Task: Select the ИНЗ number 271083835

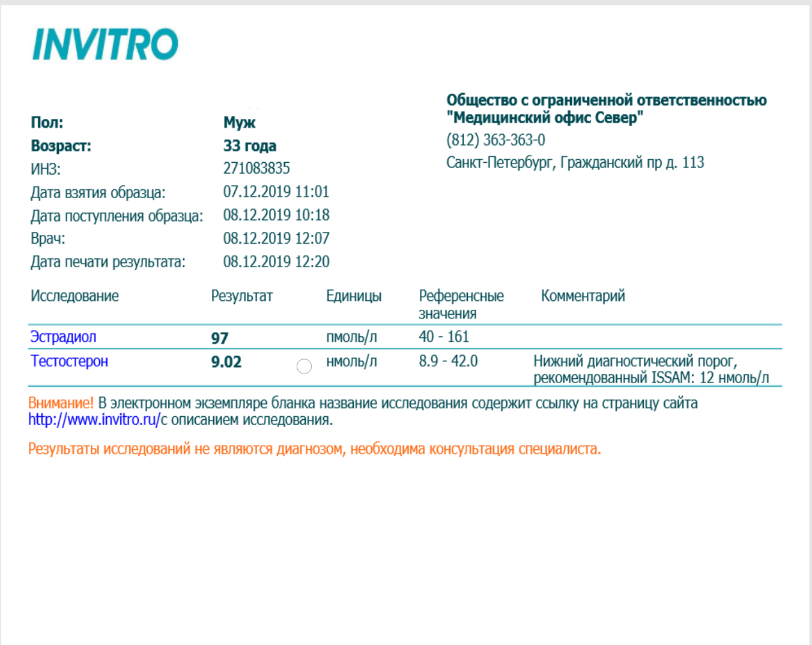Action: (256, 169)
